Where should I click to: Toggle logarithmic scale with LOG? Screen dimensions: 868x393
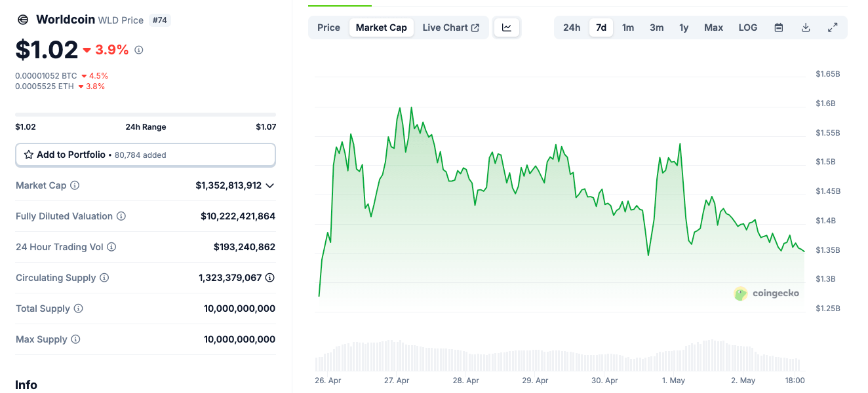coord(747,28)
